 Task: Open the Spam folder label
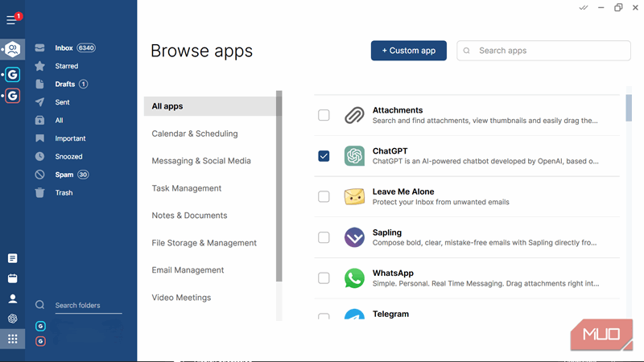tap(64, 175)
